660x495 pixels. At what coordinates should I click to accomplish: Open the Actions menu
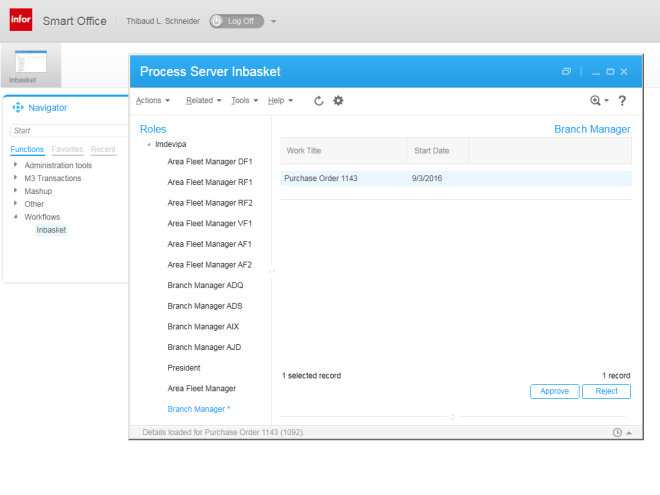(x=152, y=101)
